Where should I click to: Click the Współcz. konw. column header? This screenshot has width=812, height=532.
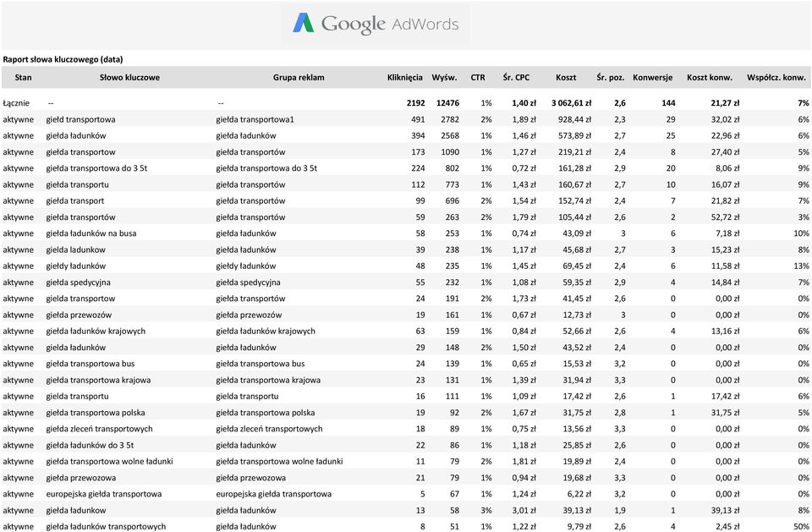(776, 78)
